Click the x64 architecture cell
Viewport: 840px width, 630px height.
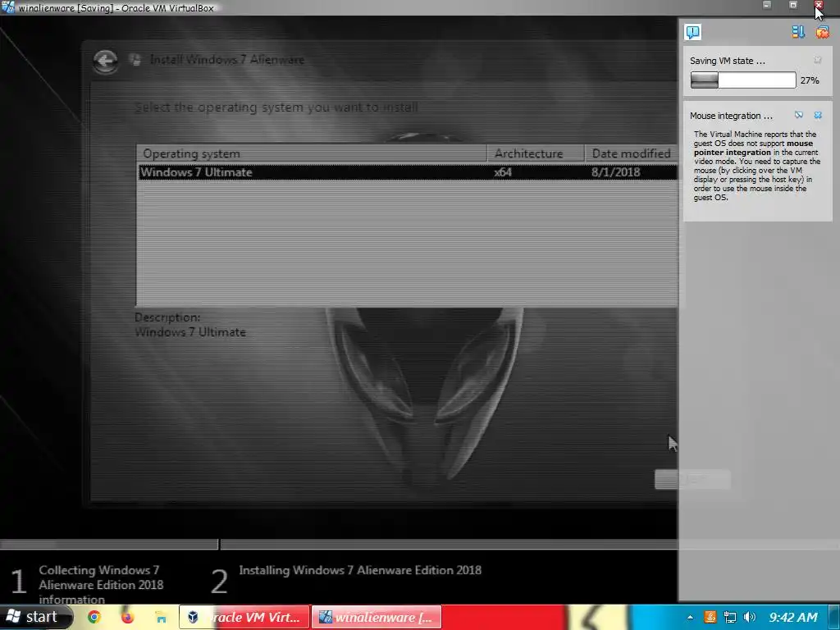[x=503, y=172]
